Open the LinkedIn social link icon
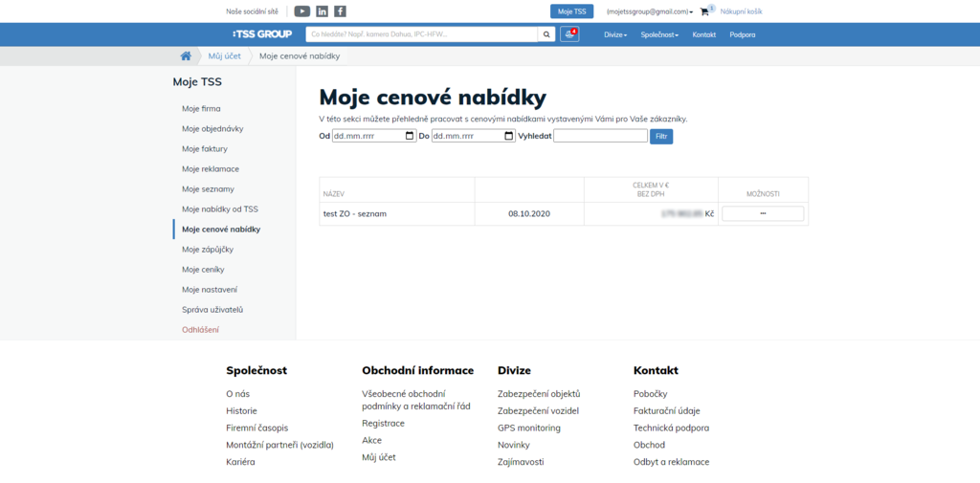 pos(322,11)
